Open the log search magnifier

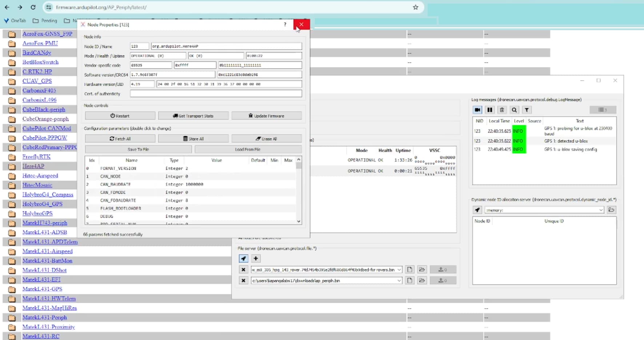tap(514, 110)
